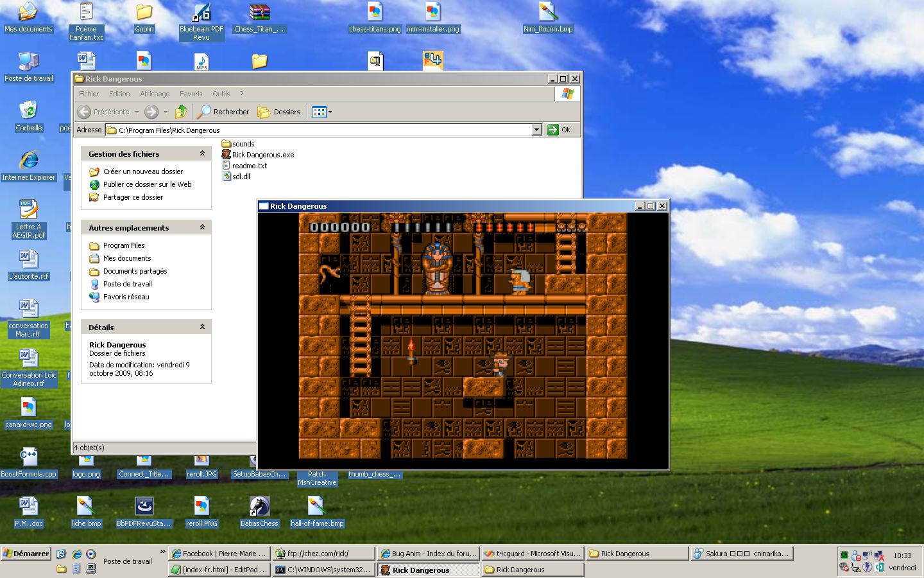Open the Favoris menu in Explorer
The width and height of the screenshot is (924, 578).
pyautogui.click(x=191, y=94)
